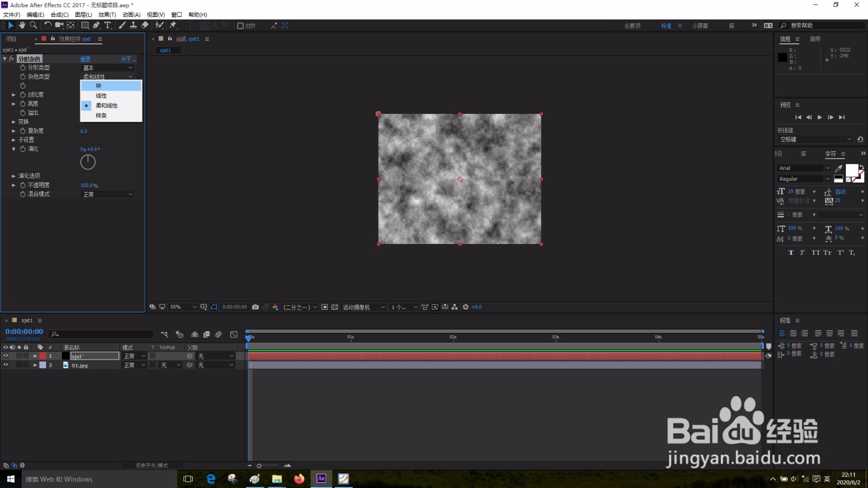
Task: Open the Arial font family dropdown
Action: [804, 168]
